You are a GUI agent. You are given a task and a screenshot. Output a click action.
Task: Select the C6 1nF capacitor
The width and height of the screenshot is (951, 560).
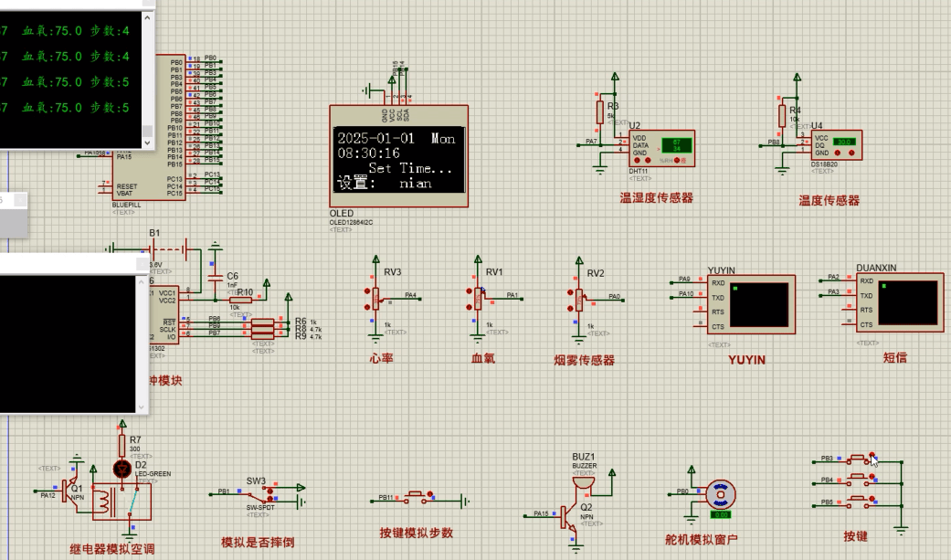point(215,279)
